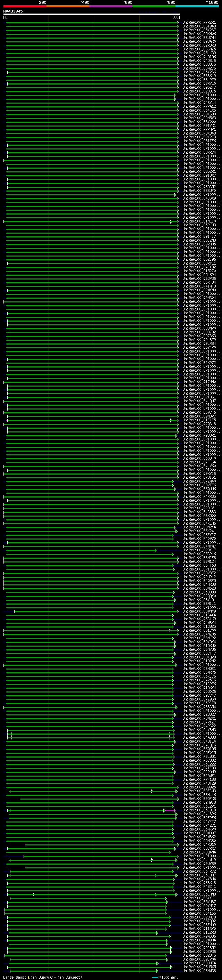Select hit label UniRef100_C3XR74

(x=199, y=153)
